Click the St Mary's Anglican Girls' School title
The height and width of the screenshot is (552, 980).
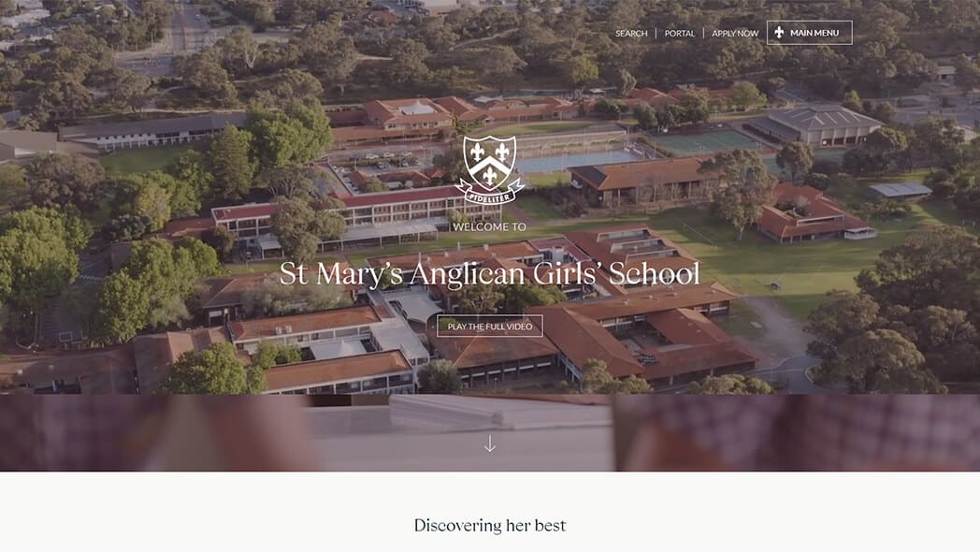coord(489,274)
